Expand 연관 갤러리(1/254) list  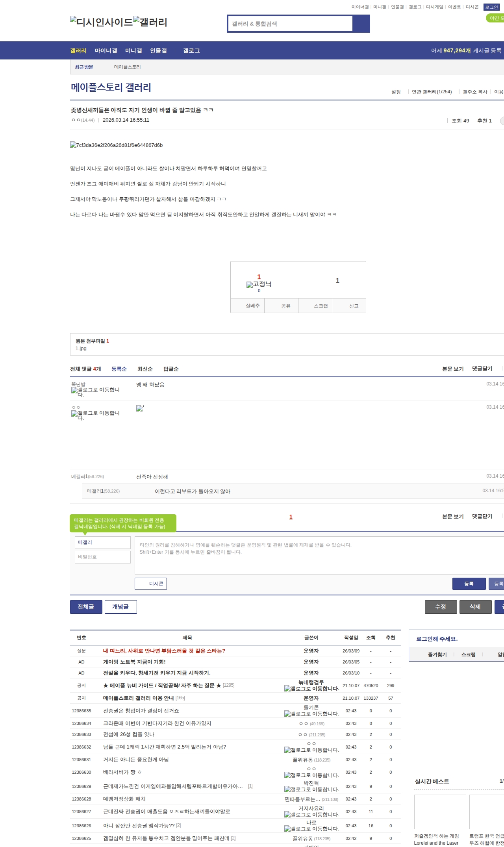pos(432,92)
